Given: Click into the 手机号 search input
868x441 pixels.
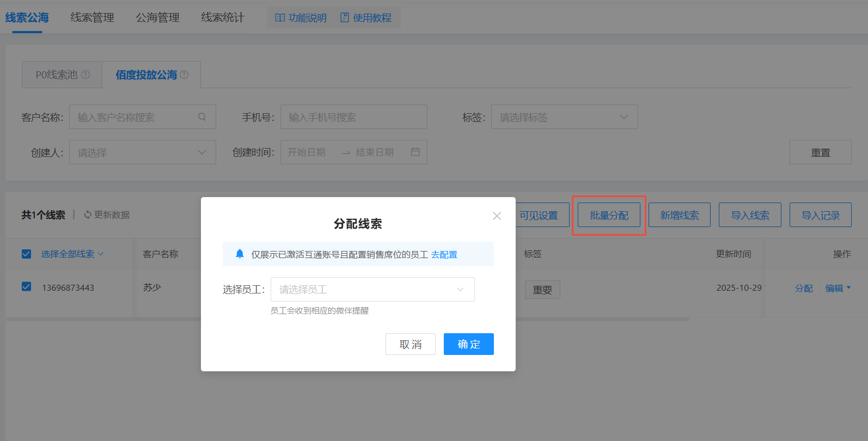Looking at the screenshot, I should 353,117.
